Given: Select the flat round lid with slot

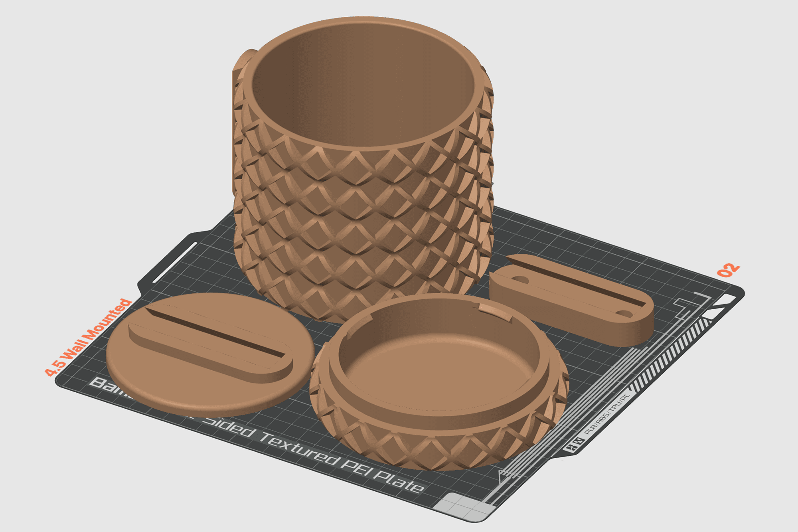Looking at the screenshot, I should [x=210, y=354].
